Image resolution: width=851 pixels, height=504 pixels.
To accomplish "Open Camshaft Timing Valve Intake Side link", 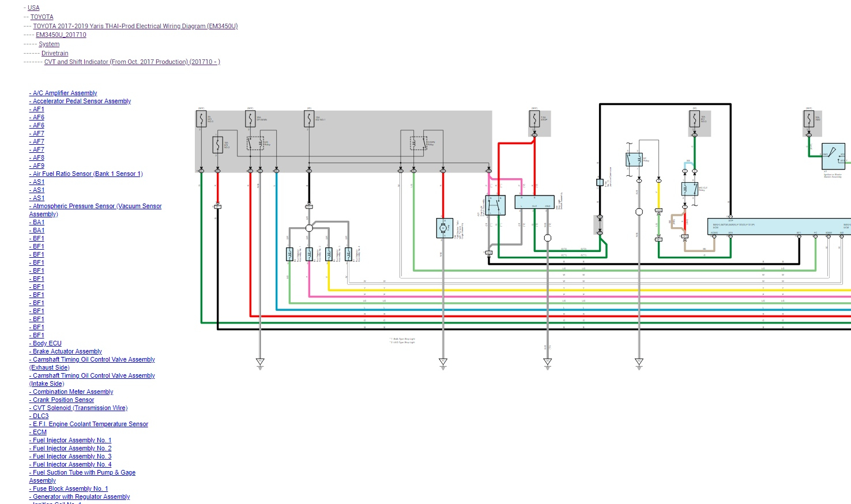I will point(92,379).
